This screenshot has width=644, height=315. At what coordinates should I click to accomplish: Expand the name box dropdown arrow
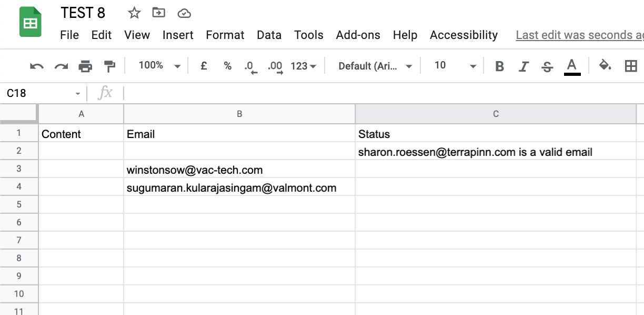click(x=78, y=94)
